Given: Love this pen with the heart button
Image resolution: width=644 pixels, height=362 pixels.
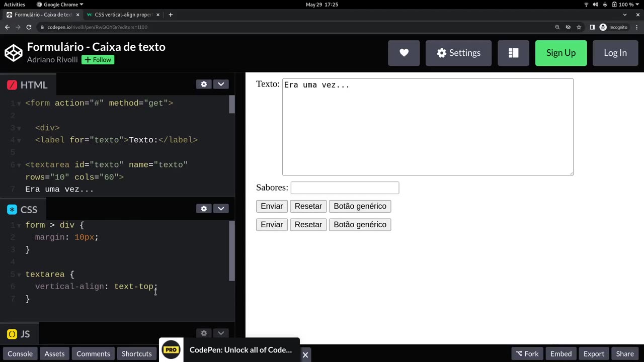Looking at the screenshot, I should click(404, 53).
